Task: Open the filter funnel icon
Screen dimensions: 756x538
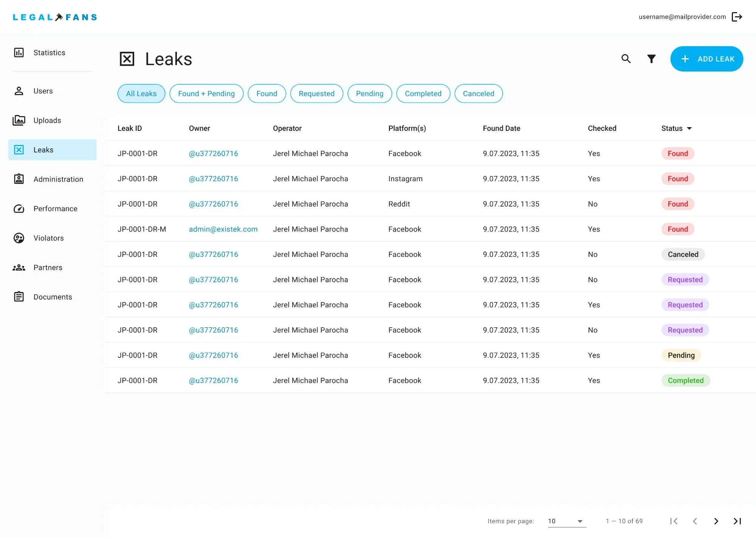Action: [x=651, y=59]
